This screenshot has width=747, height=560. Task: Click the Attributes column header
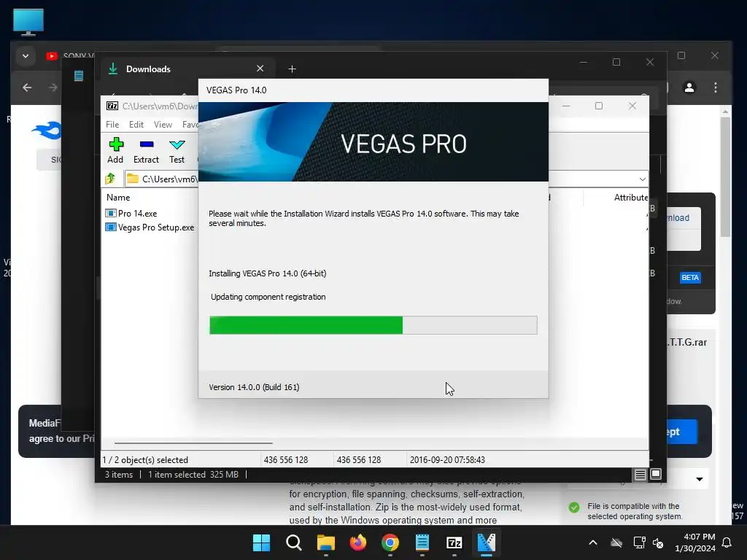click(x=630, y=197)
